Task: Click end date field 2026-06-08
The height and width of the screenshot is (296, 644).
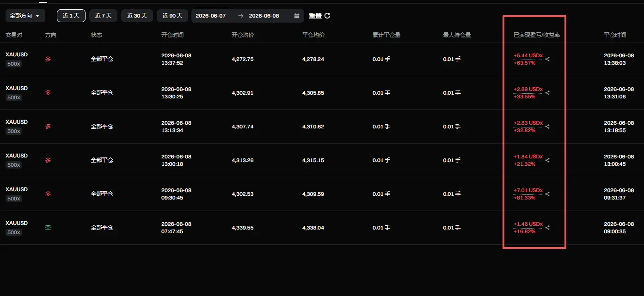Action: (264, 16)
